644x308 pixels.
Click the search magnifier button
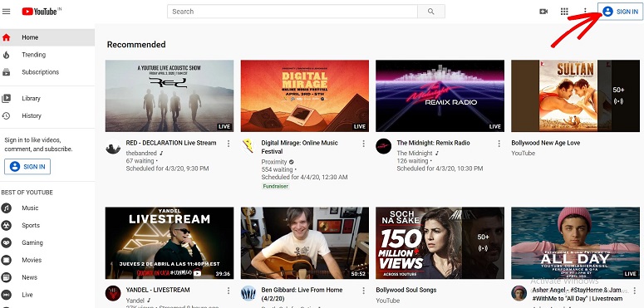point(430,12)
